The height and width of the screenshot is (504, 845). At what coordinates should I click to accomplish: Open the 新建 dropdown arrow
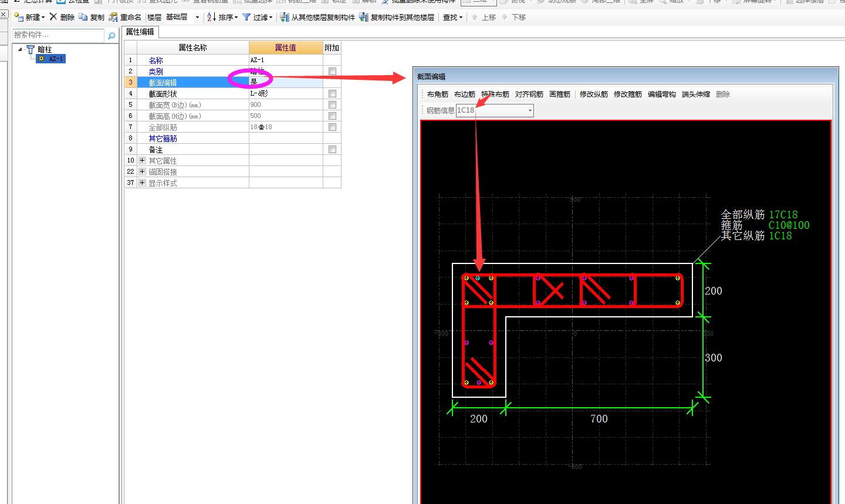pos(43,18)
